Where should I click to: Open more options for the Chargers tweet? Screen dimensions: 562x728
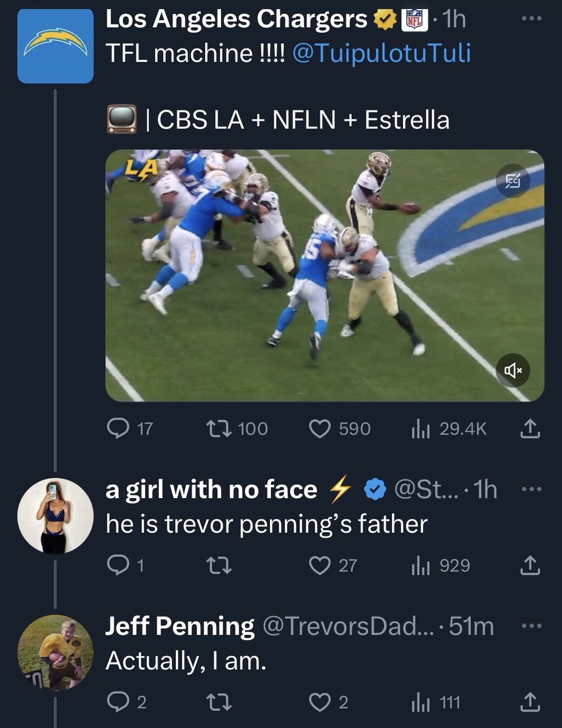[530, 19]
